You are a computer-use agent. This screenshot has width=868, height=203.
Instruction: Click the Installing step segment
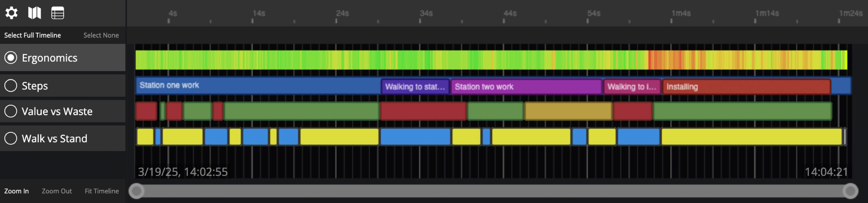coord(746,87)
